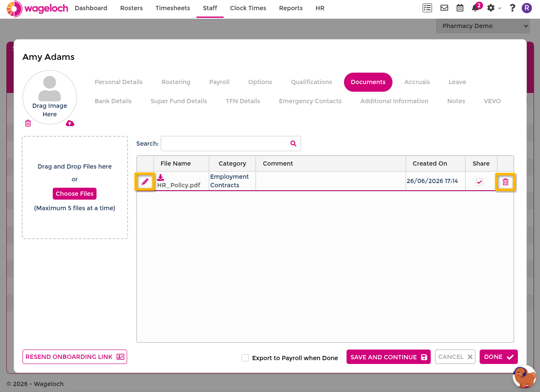The image size is (540, 392).
Task: Click Resend Onboarding Link button
Action: [x=75, y=357]
